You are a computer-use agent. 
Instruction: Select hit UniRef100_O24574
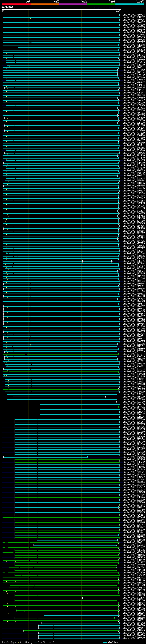point(134,567)
